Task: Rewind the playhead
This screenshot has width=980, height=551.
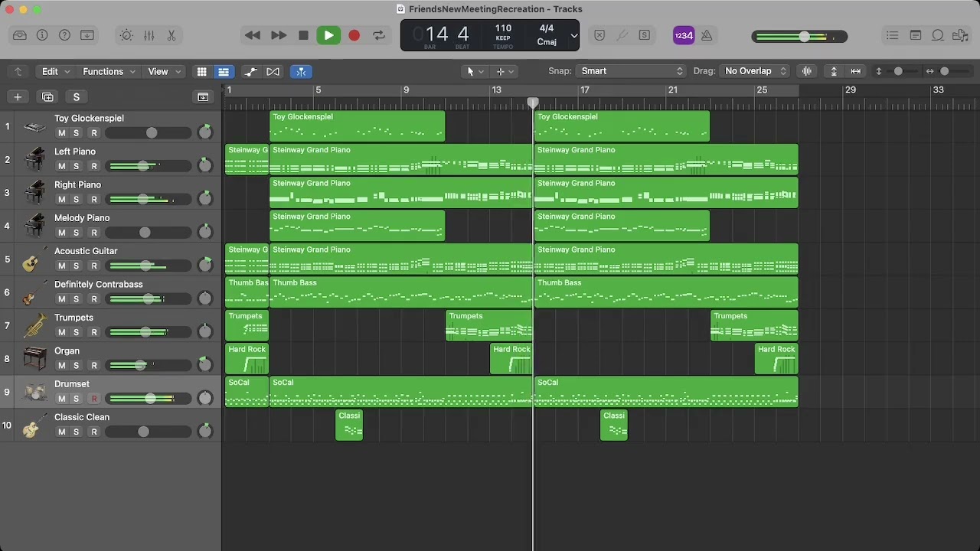Action: coord(252,35)
